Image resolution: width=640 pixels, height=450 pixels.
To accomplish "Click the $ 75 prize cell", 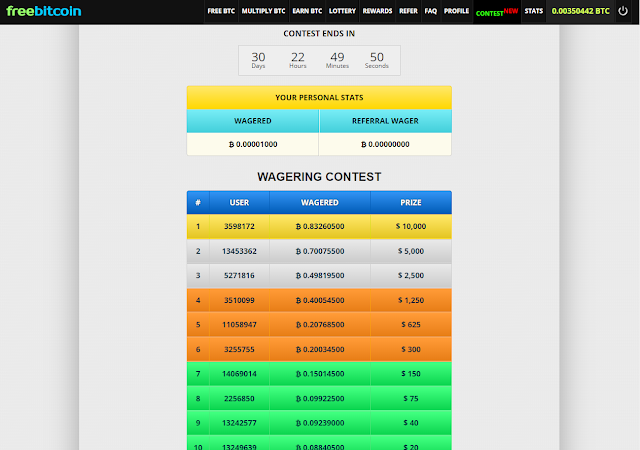I will point(411,398).
